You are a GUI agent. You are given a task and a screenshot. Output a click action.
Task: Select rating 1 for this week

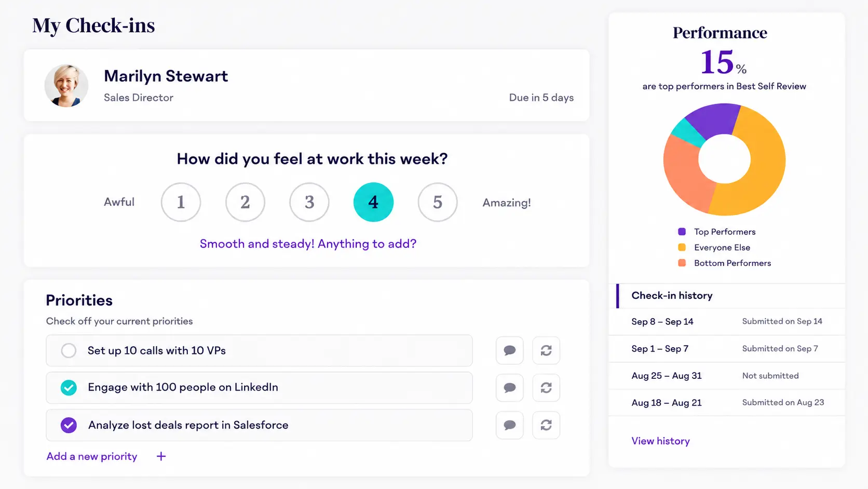[181, 202]
